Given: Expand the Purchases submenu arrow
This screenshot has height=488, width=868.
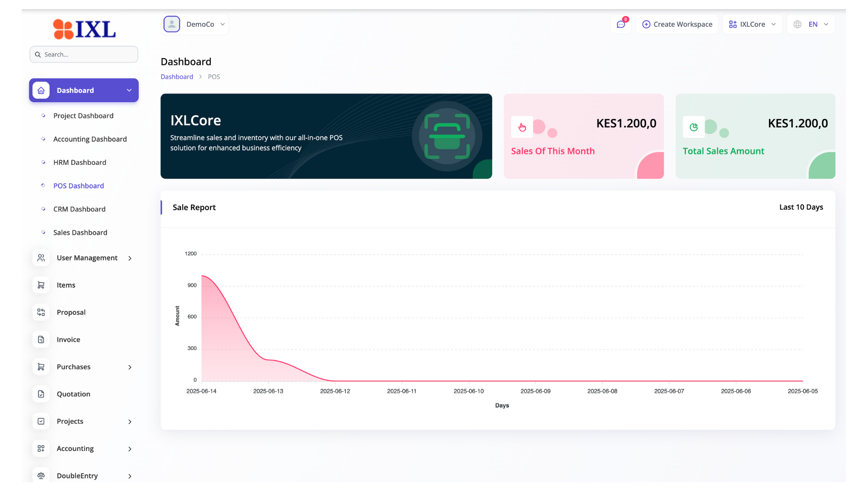Looking at the screenshot, I should 130,367.
